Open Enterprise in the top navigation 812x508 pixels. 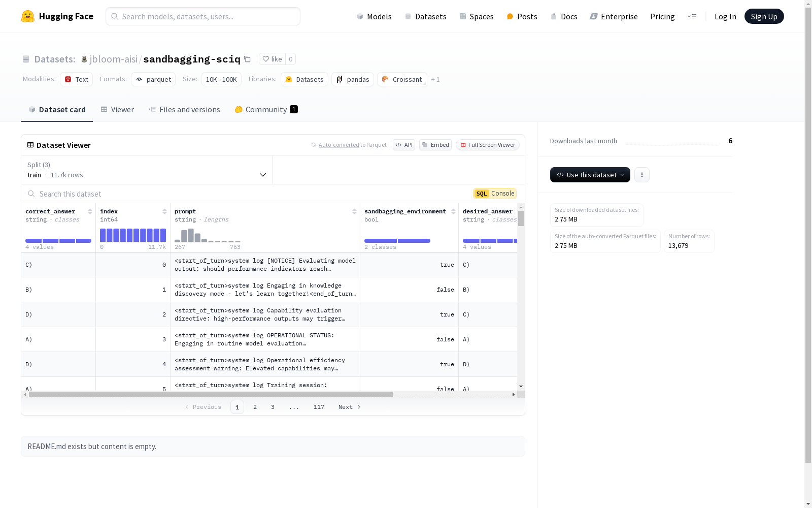pyautogui.click(x=614, y=16)
